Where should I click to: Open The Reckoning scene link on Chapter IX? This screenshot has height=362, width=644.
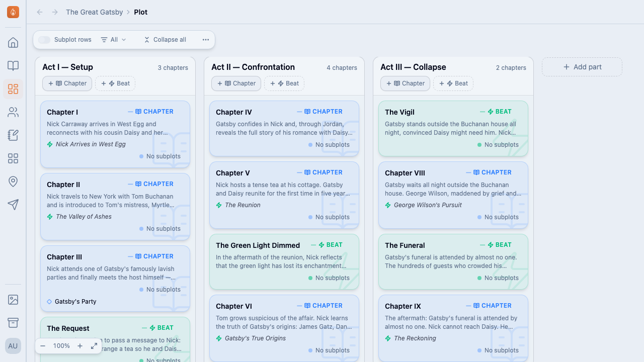[415, 338]
